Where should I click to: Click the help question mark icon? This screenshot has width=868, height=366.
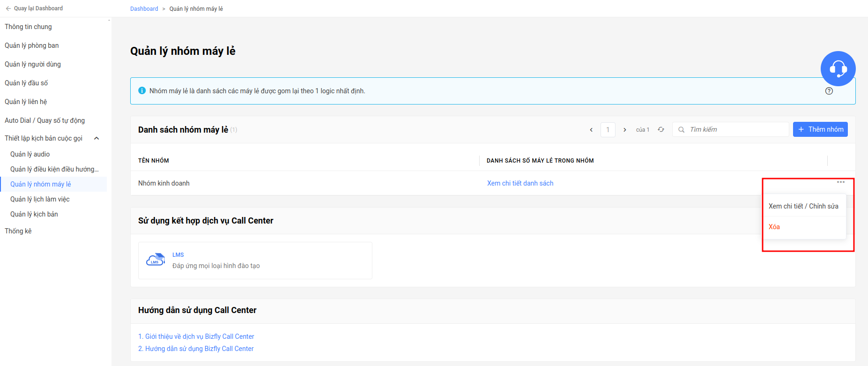click(829, 91)
